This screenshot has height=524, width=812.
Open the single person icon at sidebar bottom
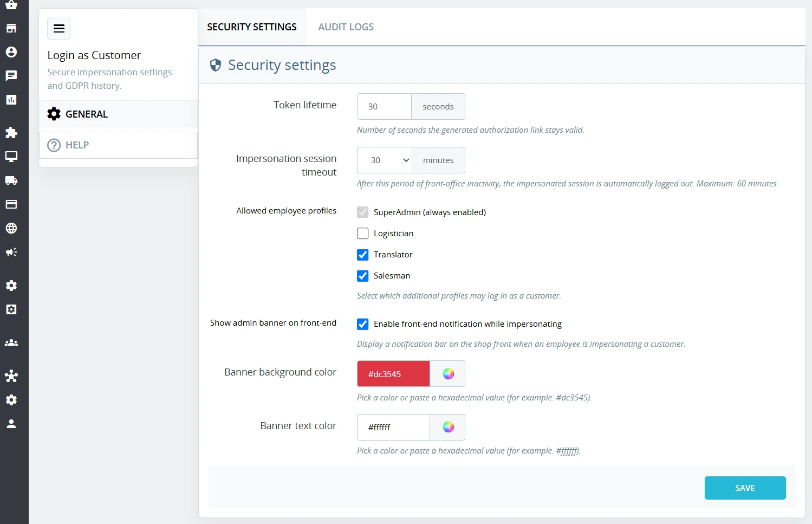11,424
